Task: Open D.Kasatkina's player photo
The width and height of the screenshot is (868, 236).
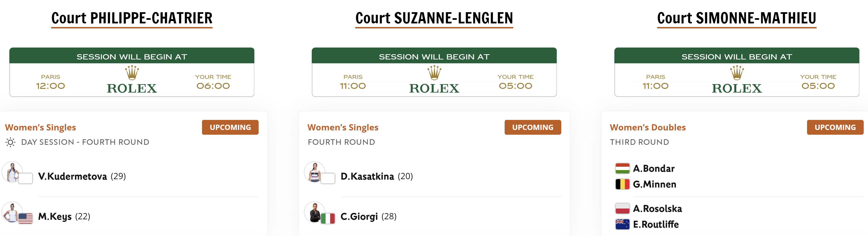Action: 314,172
